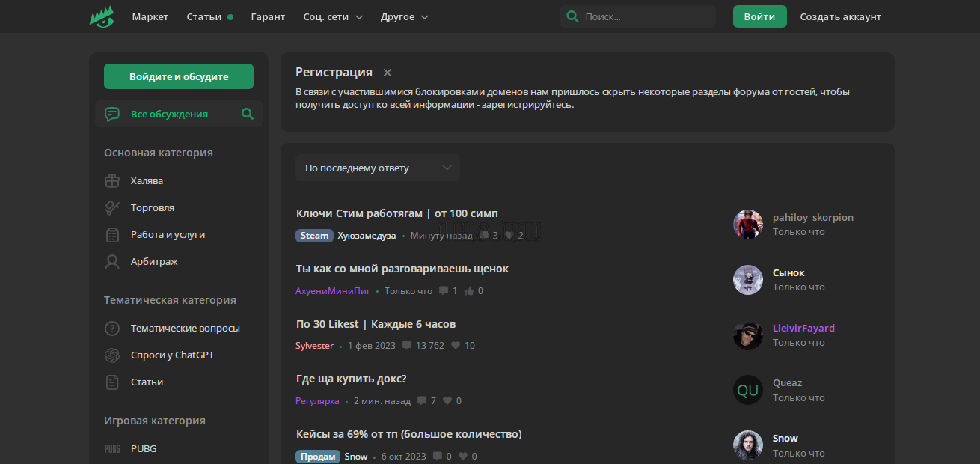Open Халява gift icon category
The image size is (980, 464).
(112, 181)
